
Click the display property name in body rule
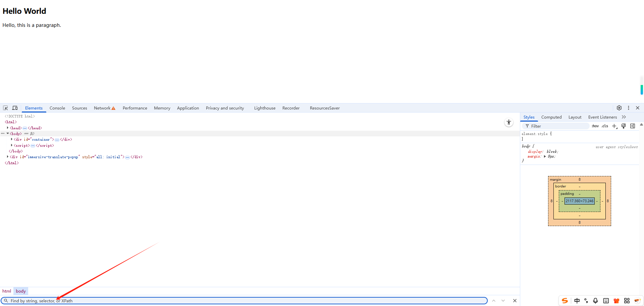535,151
